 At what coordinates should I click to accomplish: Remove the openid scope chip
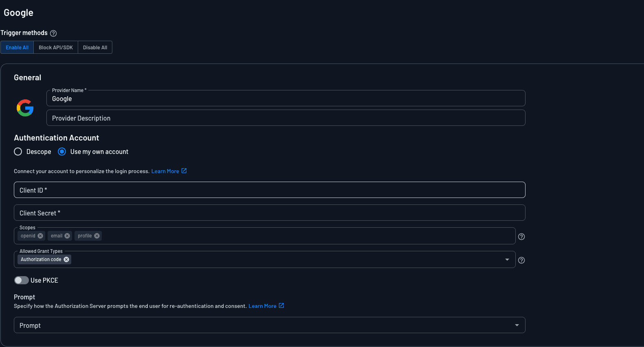click(x=40, y=236)
